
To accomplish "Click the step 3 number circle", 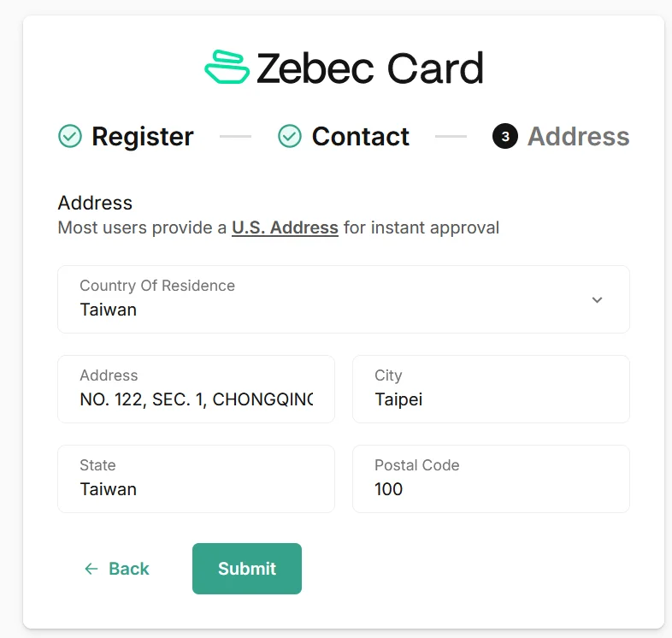I will pos(505,136).
